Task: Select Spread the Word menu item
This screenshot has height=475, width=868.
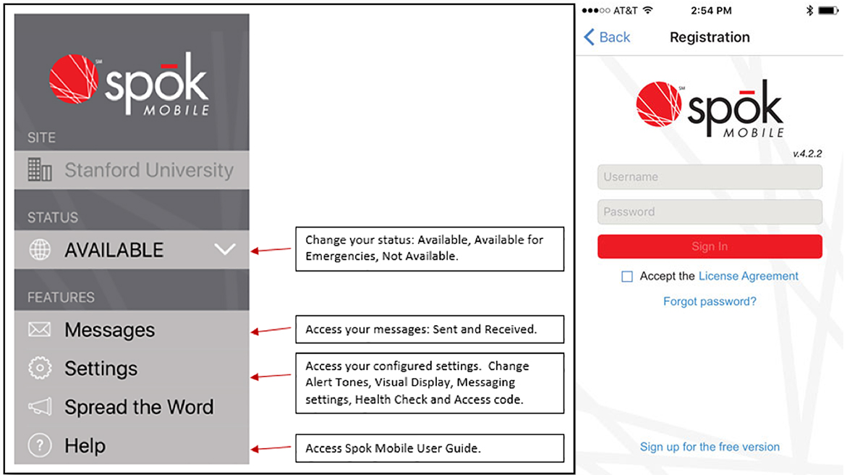Action: [132, 407]
